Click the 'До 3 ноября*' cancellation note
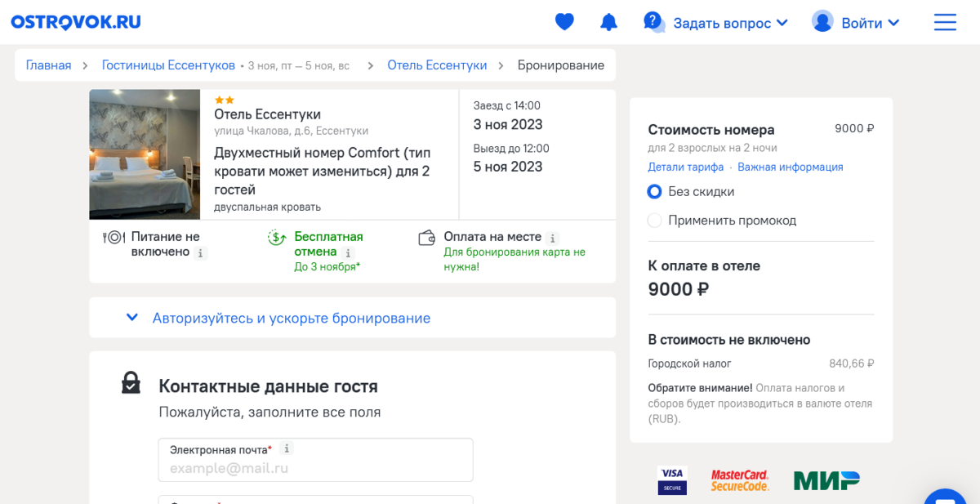The height and width of the screenshot is (504, 980). 327,267
